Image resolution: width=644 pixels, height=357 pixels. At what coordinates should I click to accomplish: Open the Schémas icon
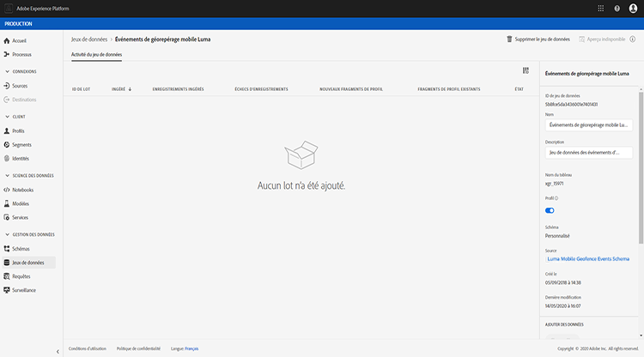(x=7, y=249)
